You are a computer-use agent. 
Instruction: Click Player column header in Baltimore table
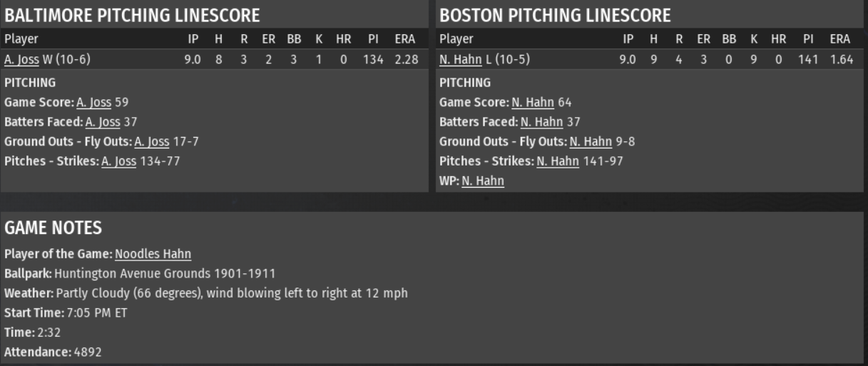21,39
